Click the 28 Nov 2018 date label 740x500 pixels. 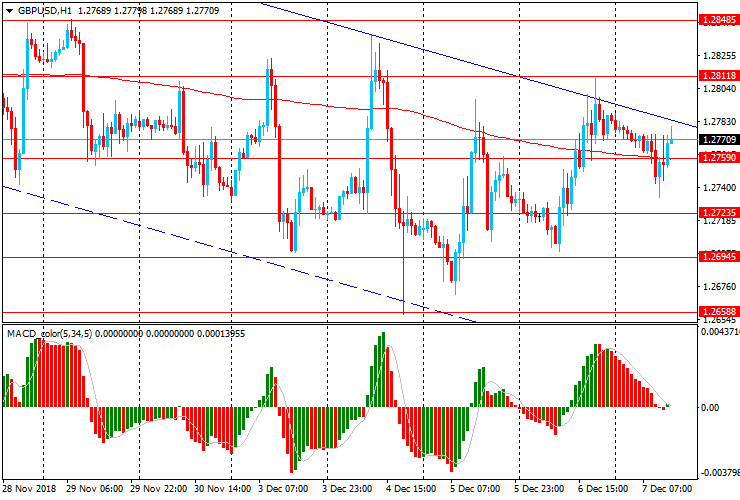click(x=30, y=488)
